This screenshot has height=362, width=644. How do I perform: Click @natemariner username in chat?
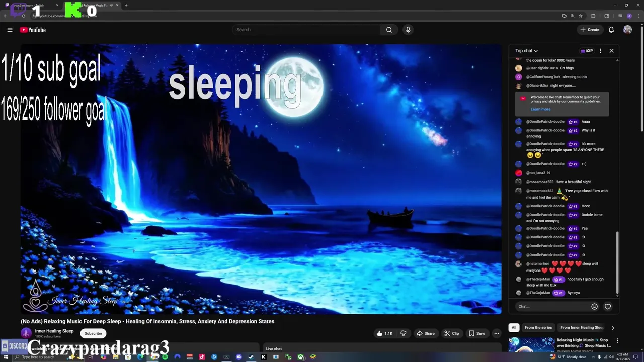538,264
